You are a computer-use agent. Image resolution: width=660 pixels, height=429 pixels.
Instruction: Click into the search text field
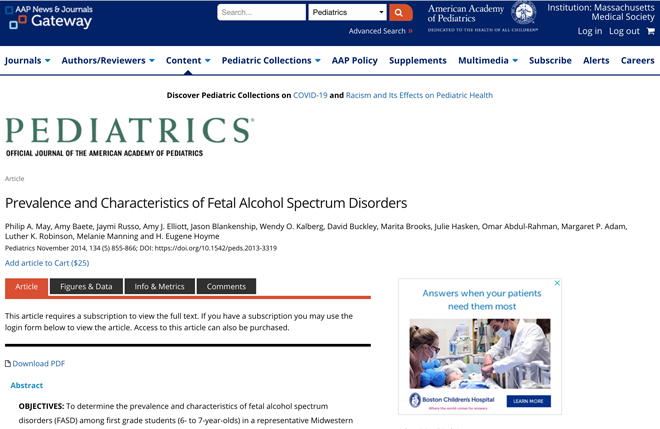click(261, 12)
